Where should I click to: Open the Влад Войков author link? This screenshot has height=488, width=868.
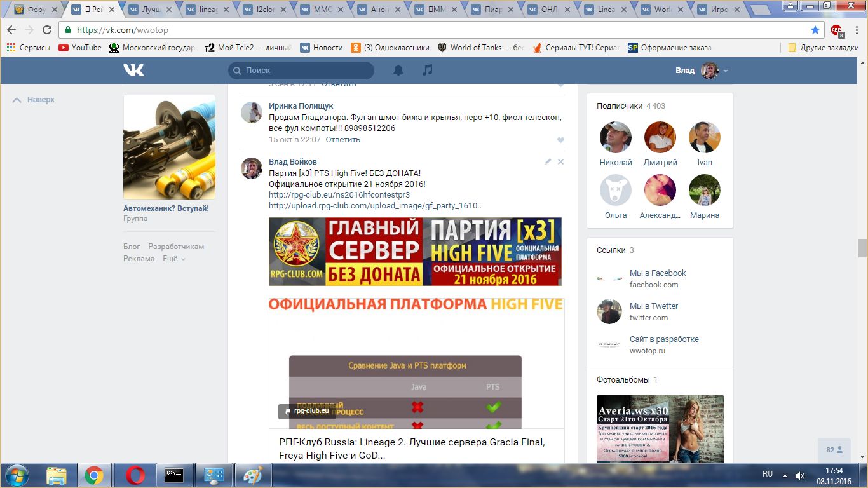coord(292,162)
